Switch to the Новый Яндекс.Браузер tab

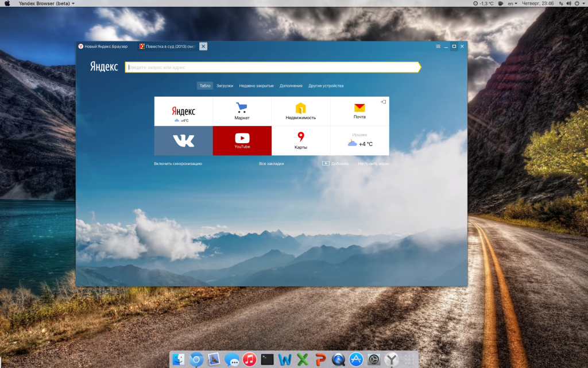coord(103,47)
